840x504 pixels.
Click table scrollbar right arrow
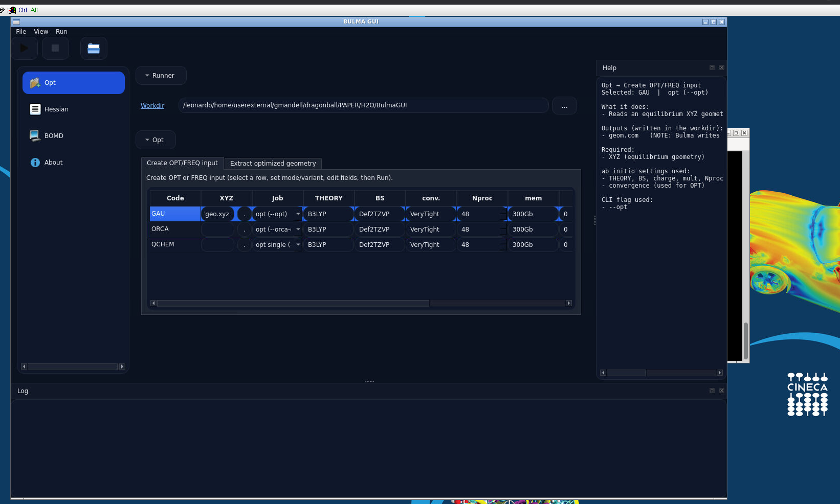point(568,304)
